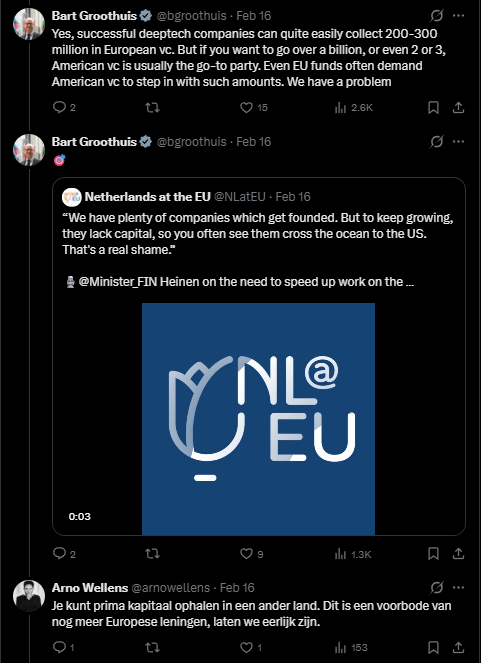Play the NL@EU video thumbnail
The height and width of the screenshot is (663, 481).
click(258, 419)
